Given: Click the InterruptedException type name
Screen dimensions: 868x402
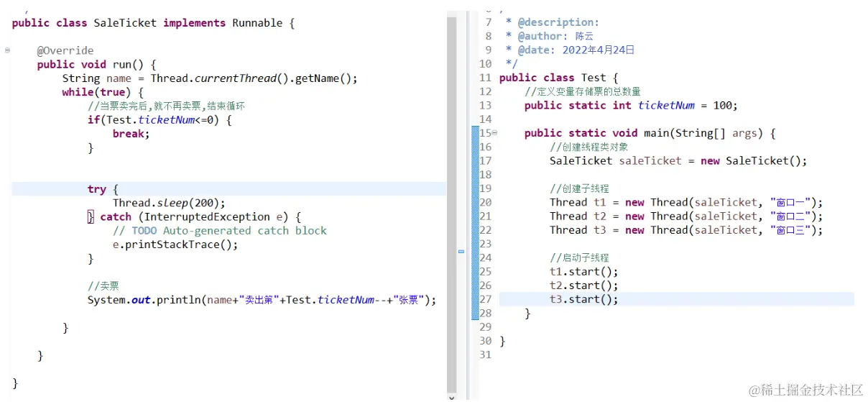Looking at the screenshot, I should click(x=207, y=216).
